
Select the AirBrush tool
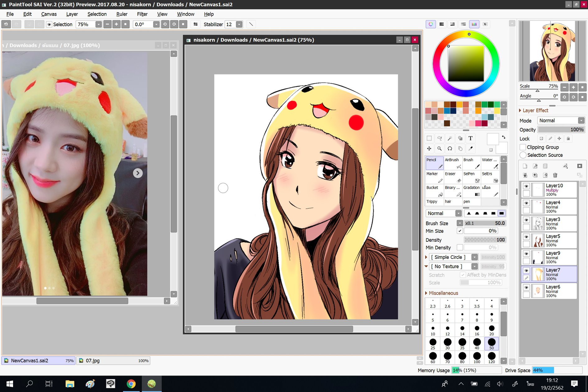(x=453, y=163)
